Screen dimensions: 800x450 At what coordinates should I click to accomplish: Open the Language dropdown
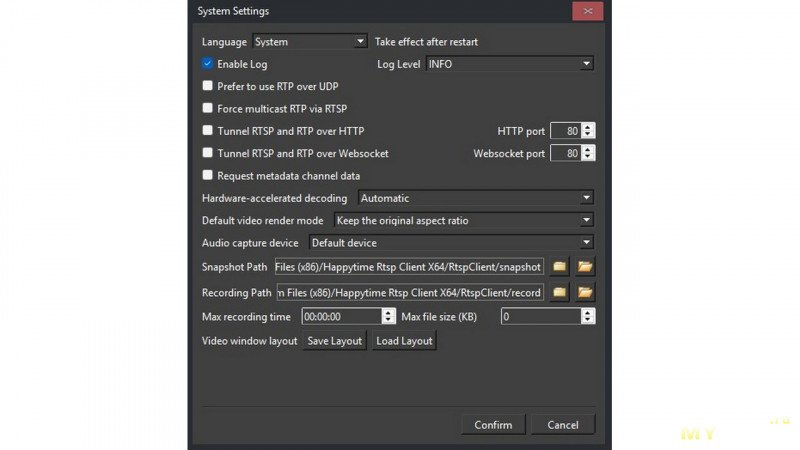310,42
